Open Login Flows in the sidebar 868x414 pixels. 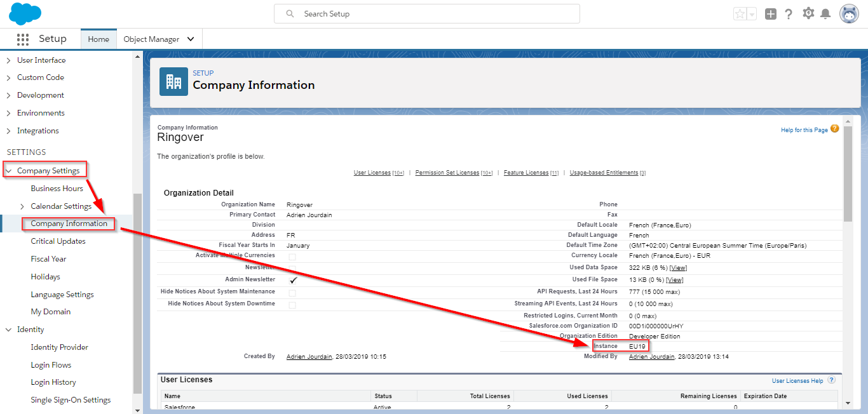point(51,365)
